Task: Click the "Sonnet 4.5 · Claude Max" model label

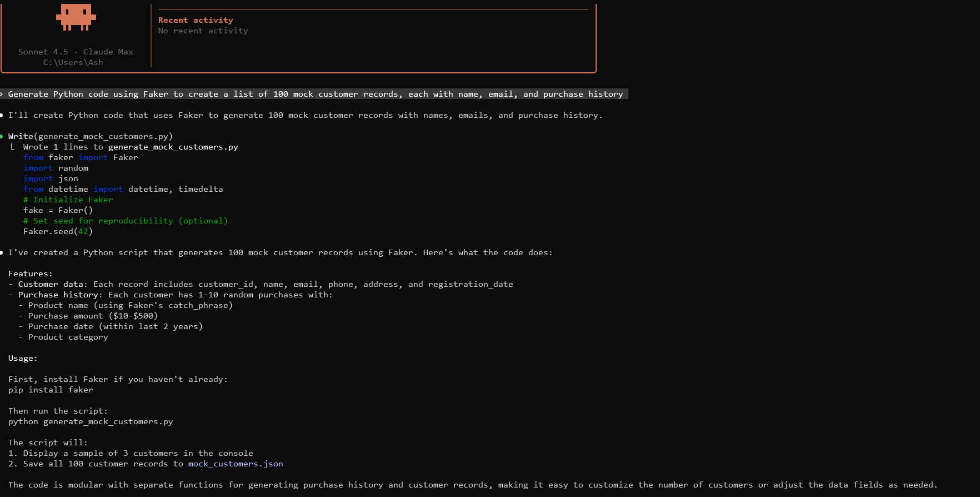Action: coord(76,52)
